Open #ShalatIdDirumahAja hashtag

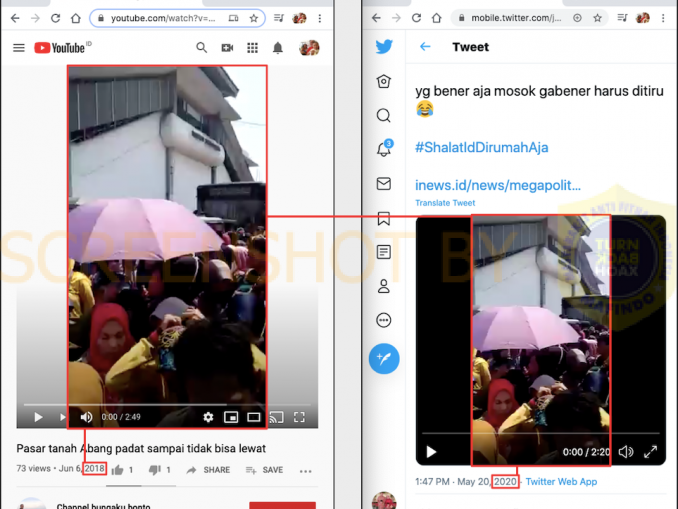[x=482, y=147]
